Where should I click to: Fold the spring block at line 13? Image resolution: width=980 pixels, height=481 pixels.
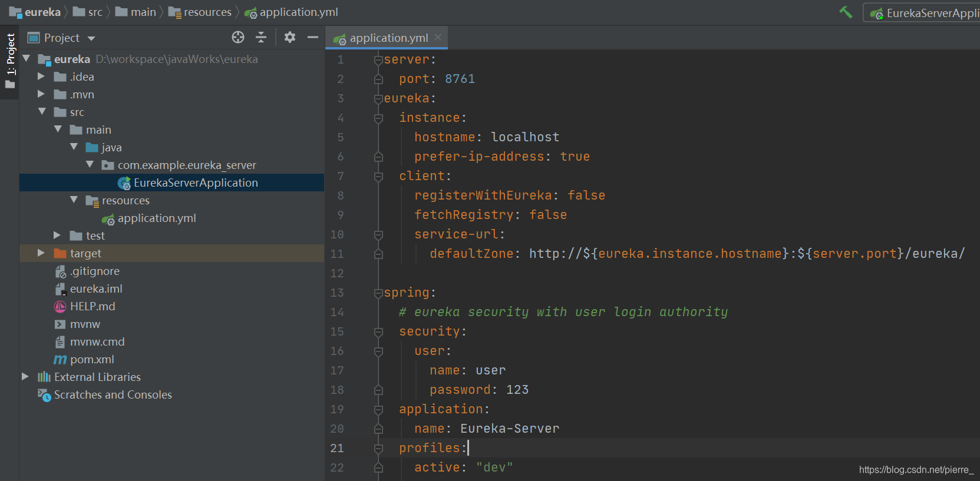click(x=378, y=293)
